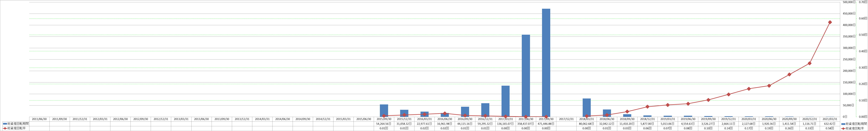The image size is (868, 131).
Task: Select the 11,410.20日 table cell
Action: tap(627, 124)
